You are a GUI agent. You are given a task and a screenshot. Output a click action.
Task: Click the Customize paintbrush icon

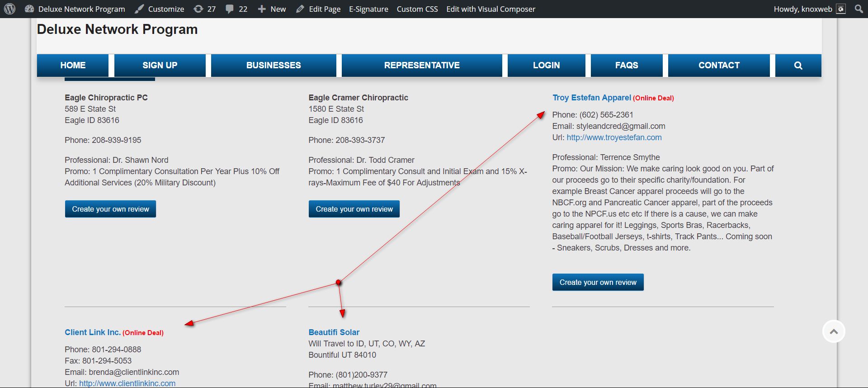(140, 9)
